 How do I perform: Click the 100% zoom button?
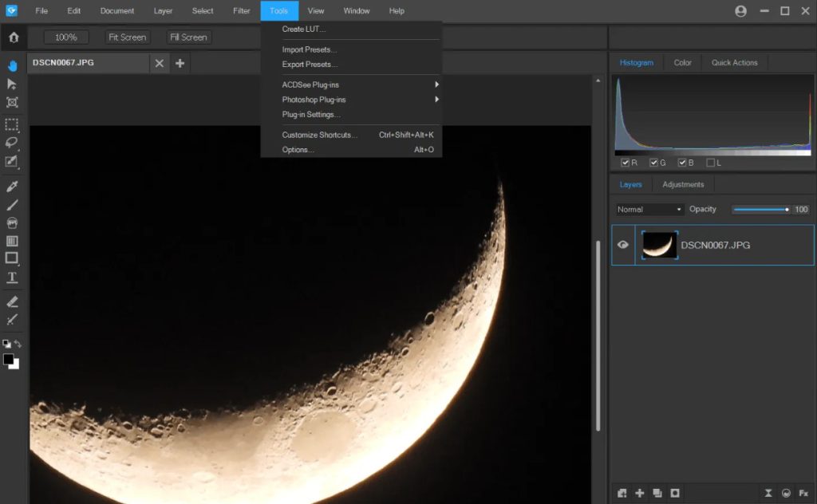click(66, 37)
